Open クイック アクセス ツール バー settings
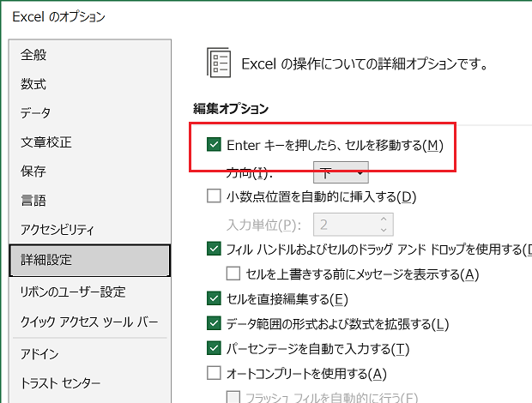The image size is (532, 403). (89, 322)
